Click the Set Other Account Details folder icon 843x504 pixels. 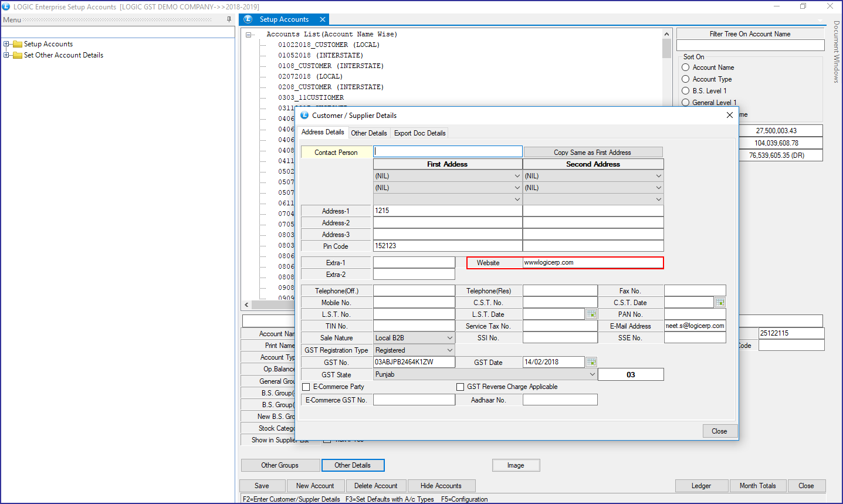[18, 55]
